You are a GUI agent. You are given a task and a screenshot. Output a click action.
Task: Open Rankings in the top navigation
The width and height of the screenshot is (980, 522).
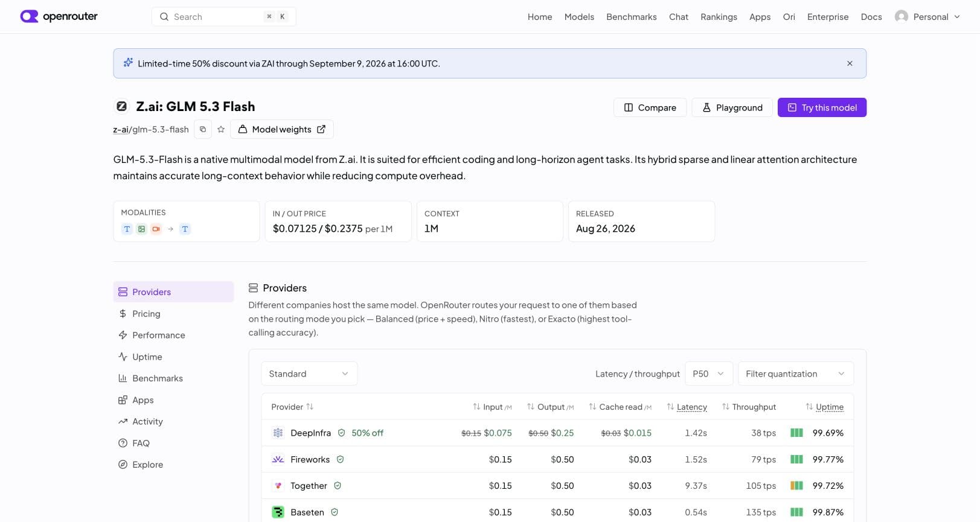[719, 17]
